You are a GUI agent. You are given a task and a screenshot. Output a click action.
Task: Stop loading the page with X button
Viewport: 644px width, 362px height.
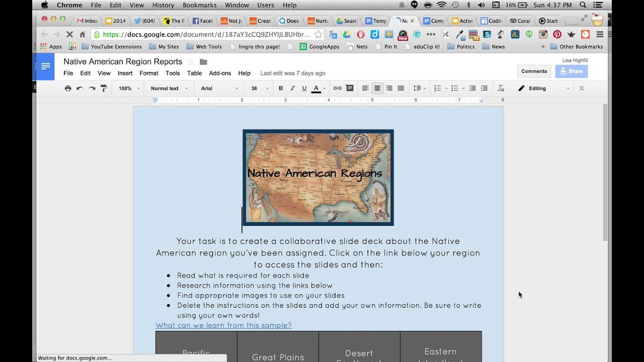(69, 35)
